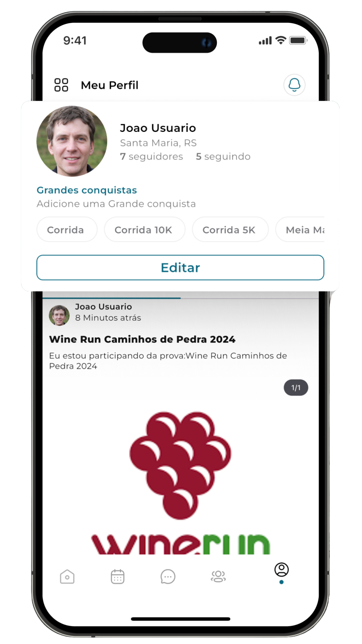Screen dimensions: 362x644
Task: Open the 7 seguidores list
Action: coord(152,157)
